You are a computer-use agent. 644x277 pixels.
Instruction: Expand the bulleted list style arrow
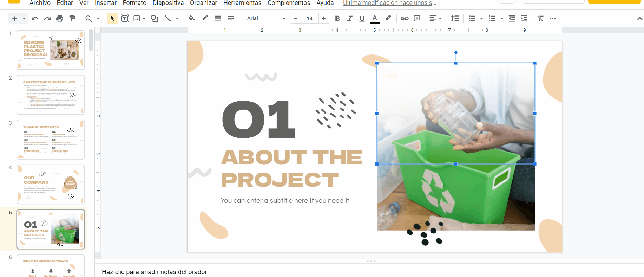click(x=481, y=18)
